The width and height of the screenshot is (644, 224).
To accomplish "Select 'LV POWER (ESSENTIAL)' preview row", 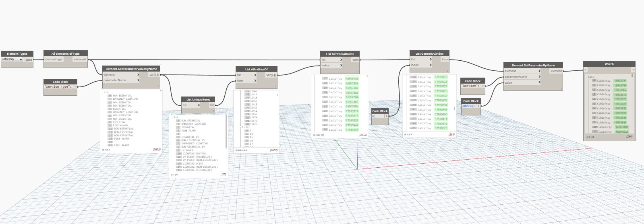I will [x=197, y=157].
